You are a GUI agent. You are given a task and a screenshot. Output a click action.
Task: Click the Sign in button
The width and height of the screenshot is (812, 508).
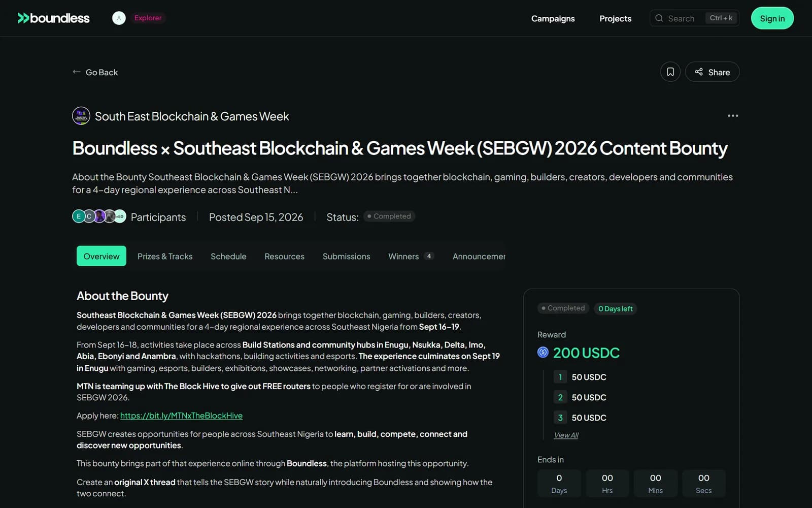coord(772,18)
